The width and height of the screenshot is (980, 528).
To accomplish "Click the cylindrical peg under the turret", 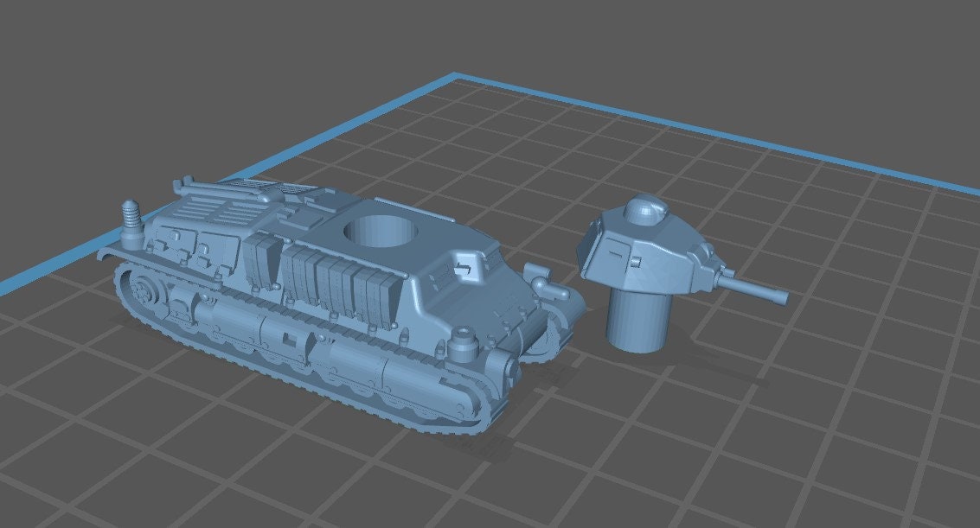I will tap(637, 318).
